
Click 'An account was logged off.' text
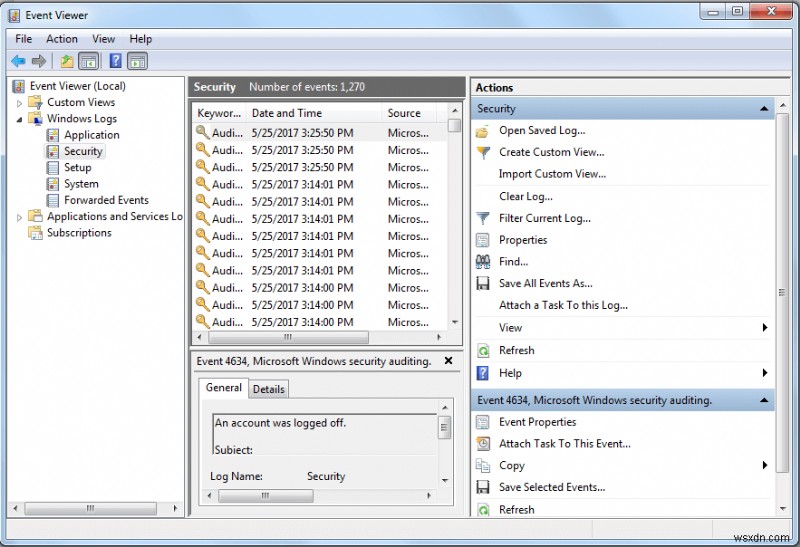(281, 423)
